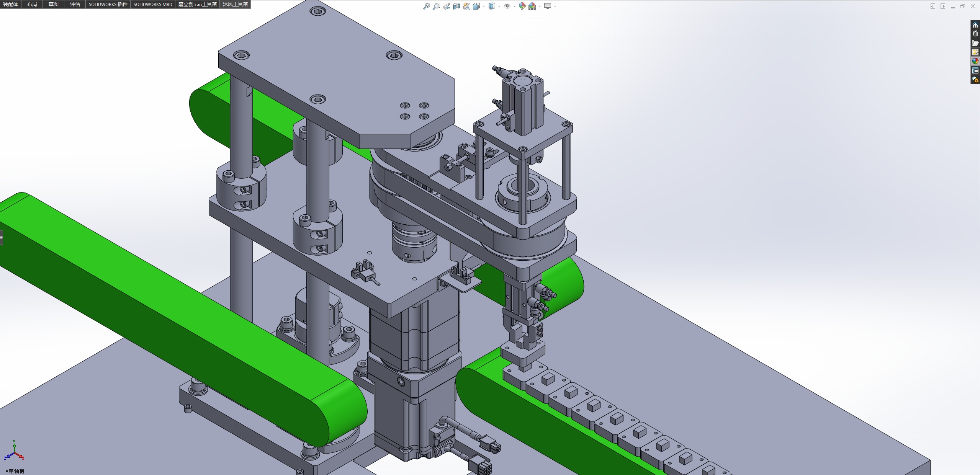Viewport: 980px width, 475px height.
Task: Toggle the Section View tool
Action: [456, 6]
